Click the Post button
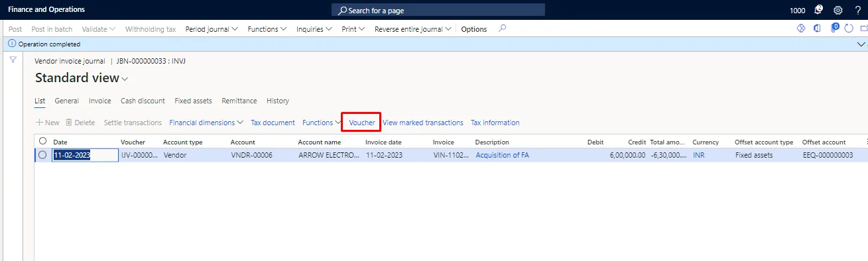The image size is (868, 261). pos(15,29)
